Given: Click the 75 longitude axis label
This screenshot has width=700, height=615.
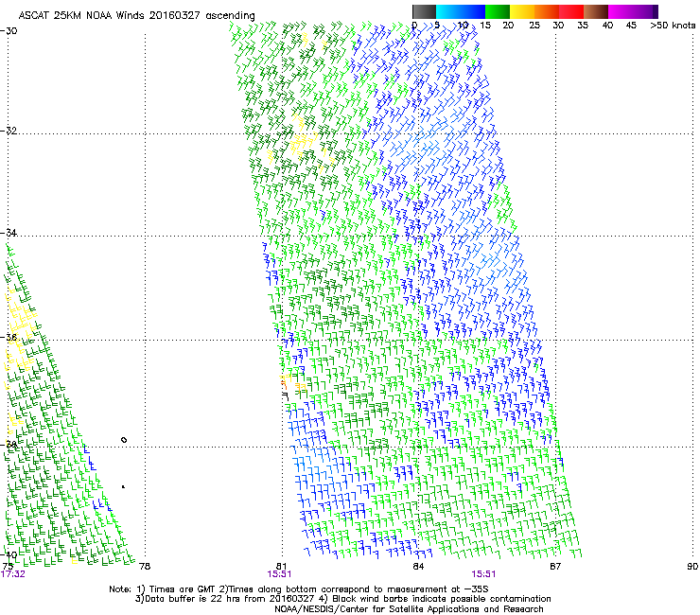Looking at the screenshot, I should click(x=8, y=567).
